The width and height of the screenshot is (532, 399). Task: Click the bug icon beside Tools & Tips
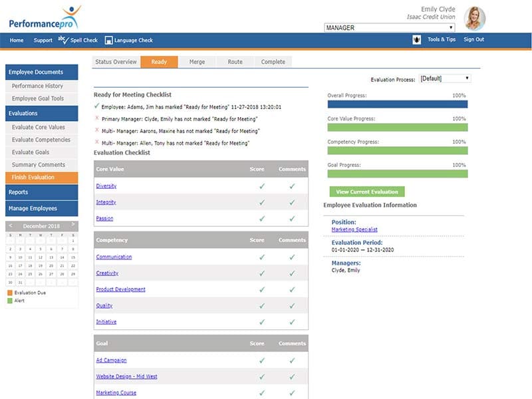(x=416, y=40)
